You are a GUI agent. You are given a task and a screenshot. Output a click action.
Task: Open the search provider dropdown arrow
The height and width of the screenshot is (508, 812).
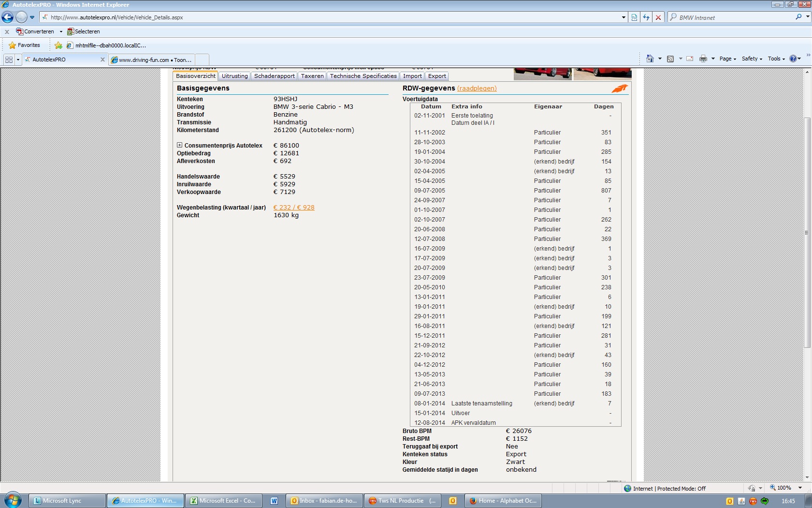[808, 17]
